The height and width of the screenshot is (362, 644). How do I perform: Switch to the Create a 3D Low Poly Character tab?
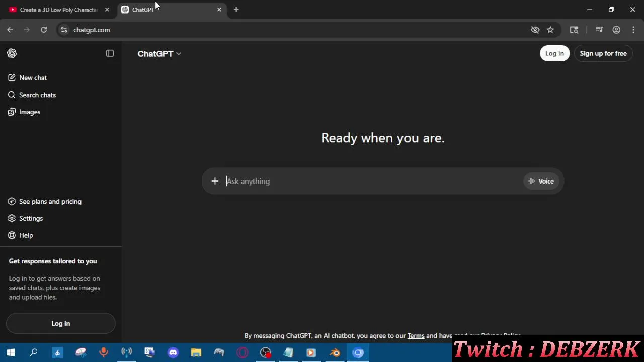click(x=58, y=10)
